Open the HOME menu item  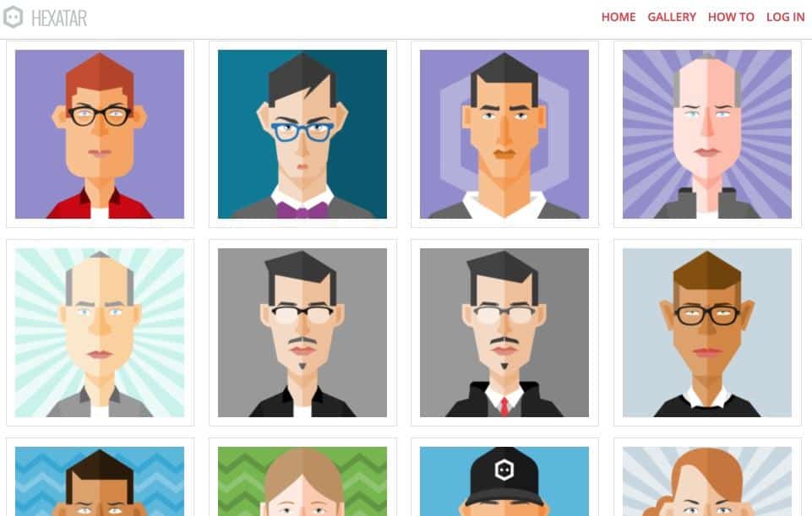pos(619,17)
